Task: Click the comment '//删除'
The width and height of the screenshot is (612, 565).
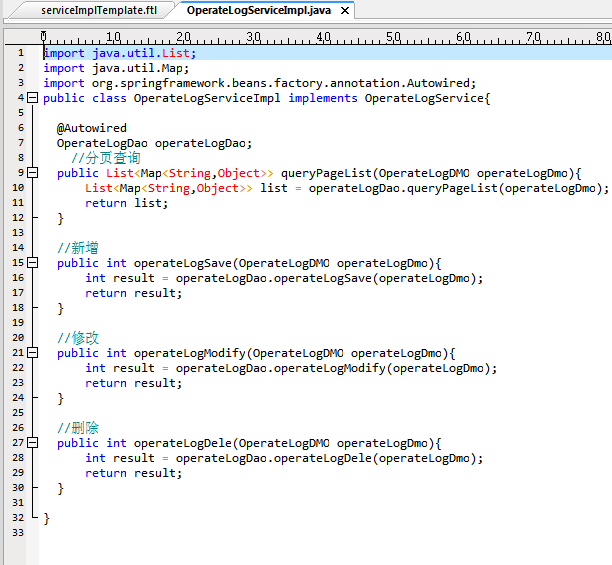Action: click(78, 428)
